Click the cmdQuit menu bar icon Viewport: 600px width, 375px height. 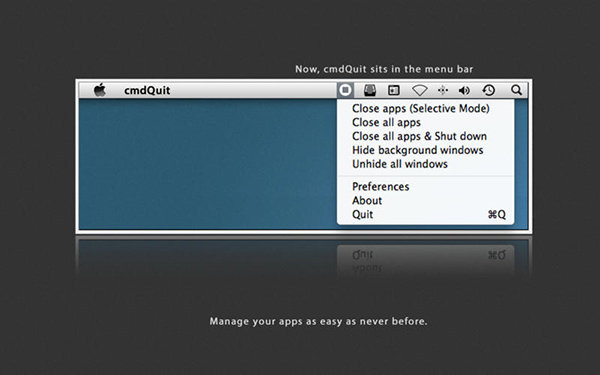345,90
